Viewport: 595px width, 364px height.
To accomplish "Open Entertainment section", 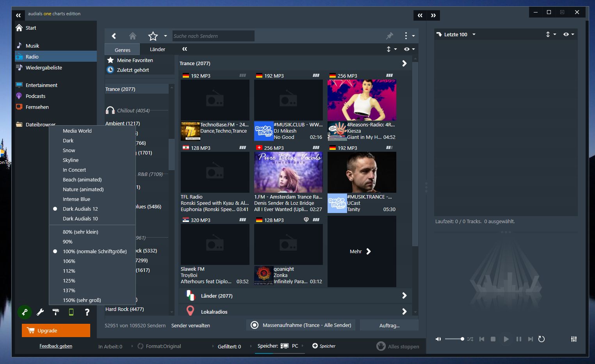I will pos(37,85).
